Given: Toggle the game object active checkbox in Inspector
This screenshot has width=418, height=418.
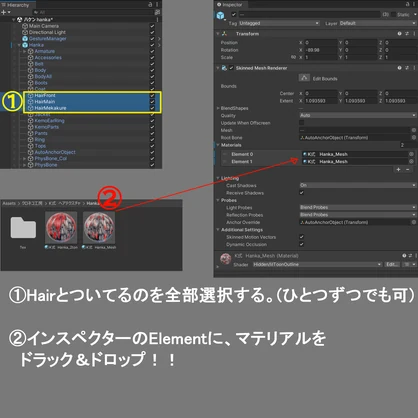Looking at the screenshot, I should click(x=234, y=14).
